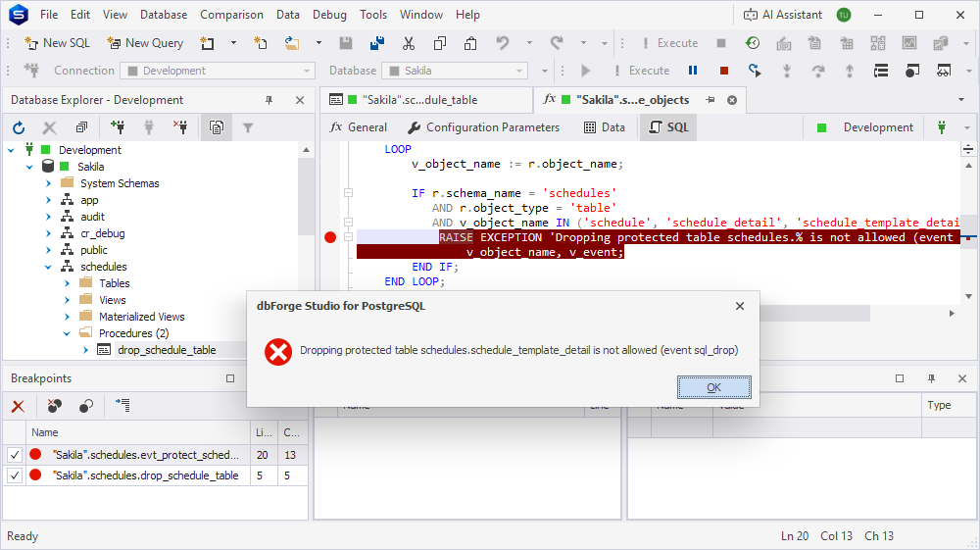Click the Cut scissors icon
The image size is (980, 550).
408,43
